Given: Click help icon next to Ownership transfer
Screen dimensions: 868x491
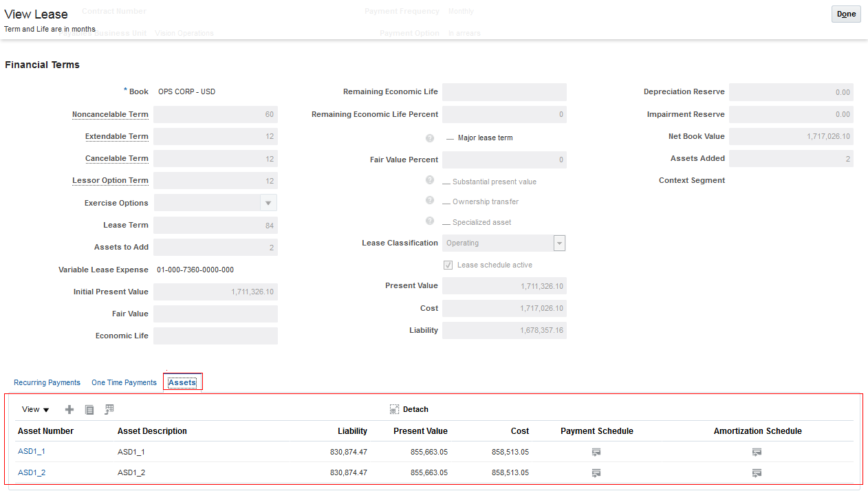Looking at the screenshot, I should coord(430,201).
